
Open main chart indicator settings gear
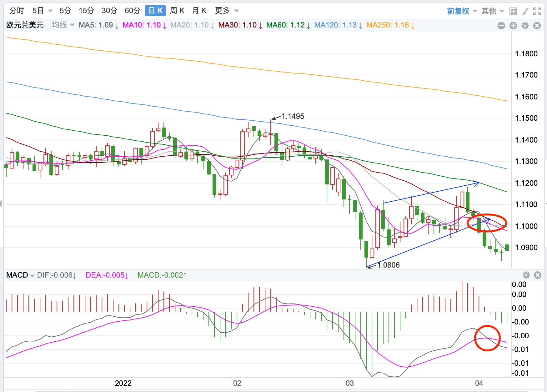pyautogui.click(x=525, y=26)
